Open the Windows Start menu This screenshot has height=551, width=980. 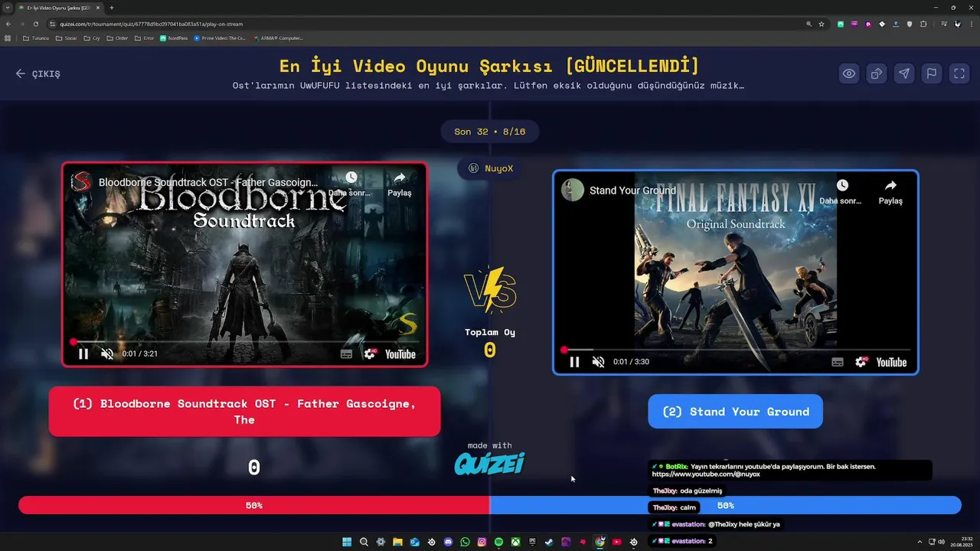(x=347, y=542)
